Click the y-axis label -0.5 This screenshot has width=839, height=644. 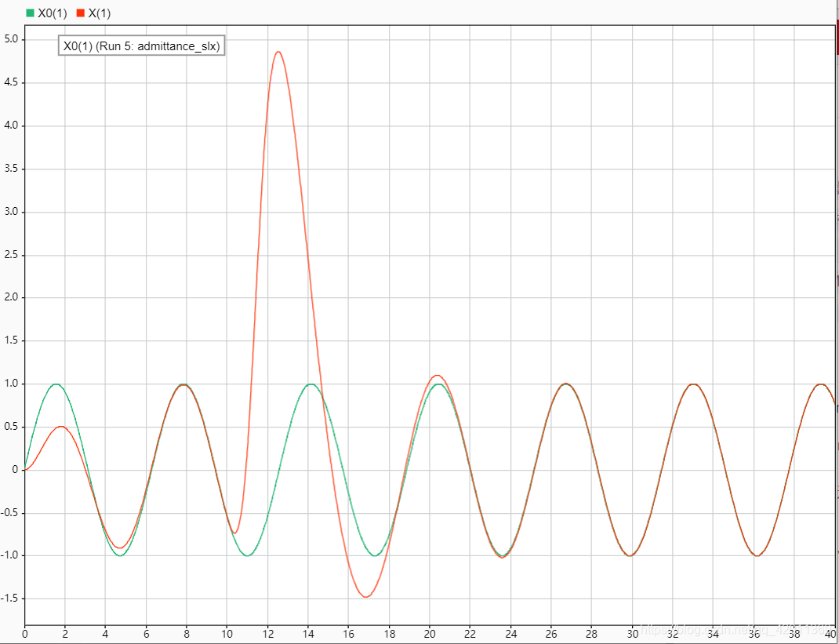click(x=9, y=513)
